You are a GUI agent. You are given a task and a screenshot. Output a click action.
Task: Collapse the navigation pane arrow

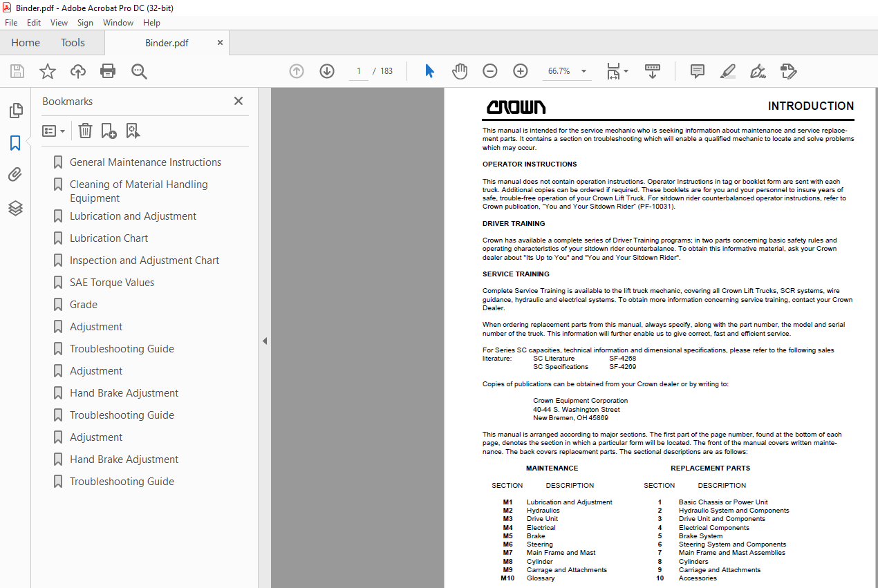click(264, 341)
